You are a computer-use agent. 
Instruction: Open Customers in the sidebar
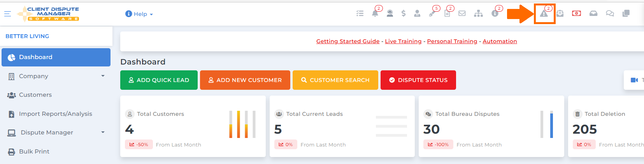(x=56, y=95)
